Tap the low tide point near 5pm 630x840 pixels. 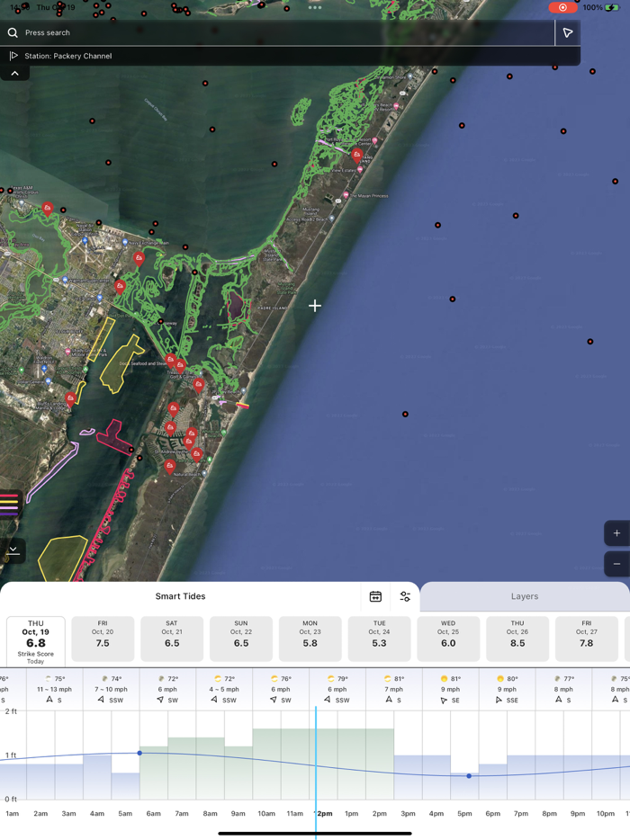pos(469,776)
